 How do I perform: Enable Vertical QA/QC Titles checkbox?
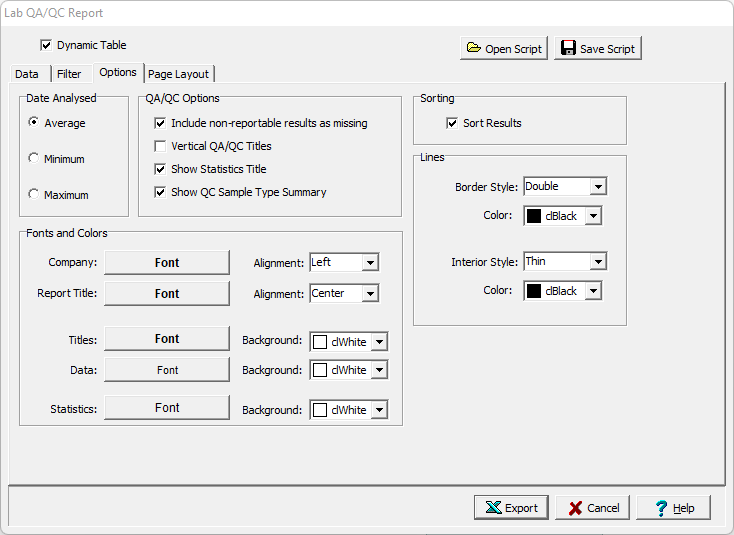point(160,146)
